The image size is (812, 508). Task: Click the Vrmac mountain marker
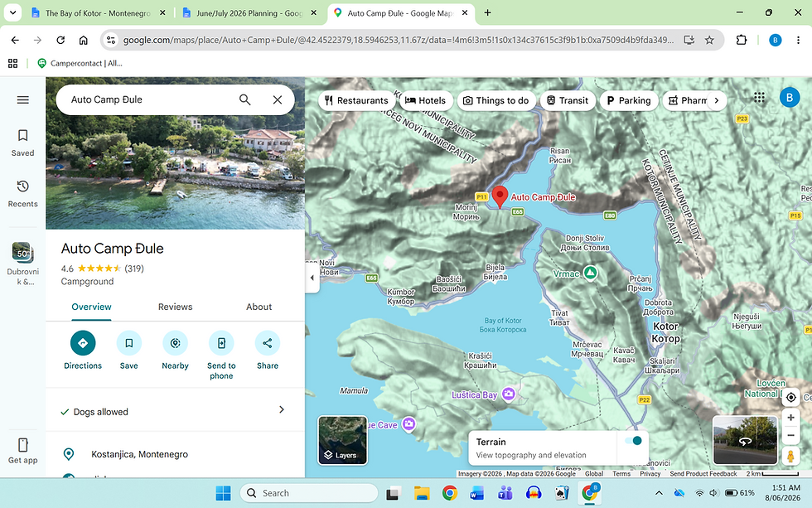[590, 273]
